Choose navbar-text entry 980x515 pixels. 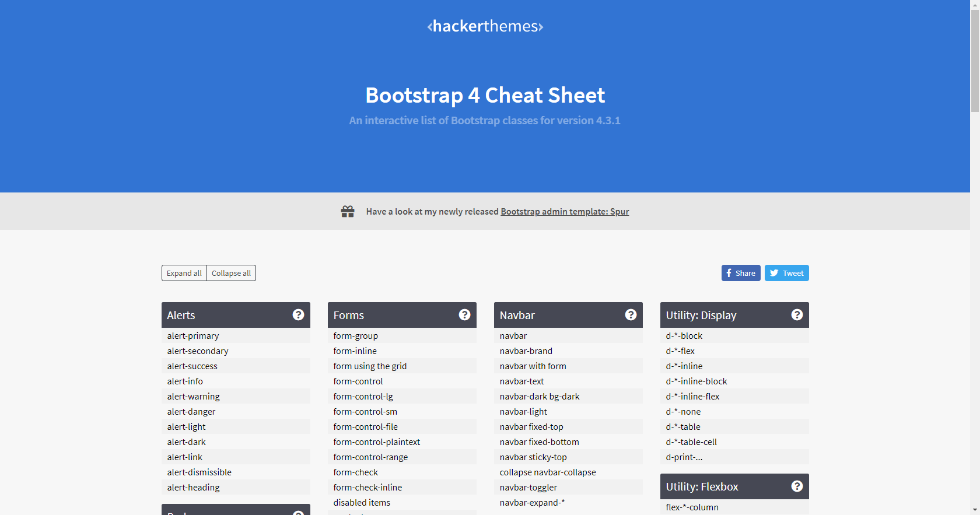click(x=568, y=381)
